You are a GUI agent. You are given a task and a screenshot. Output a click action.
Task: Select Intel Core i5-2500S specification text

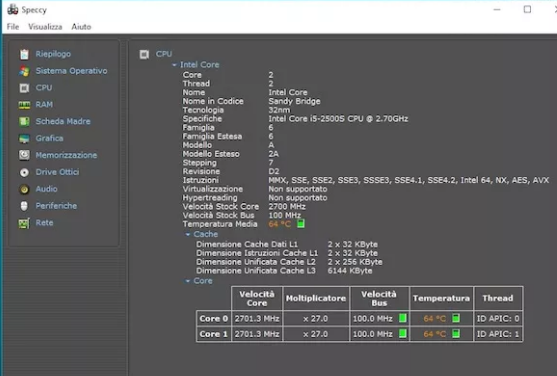[x=338, y=119]
